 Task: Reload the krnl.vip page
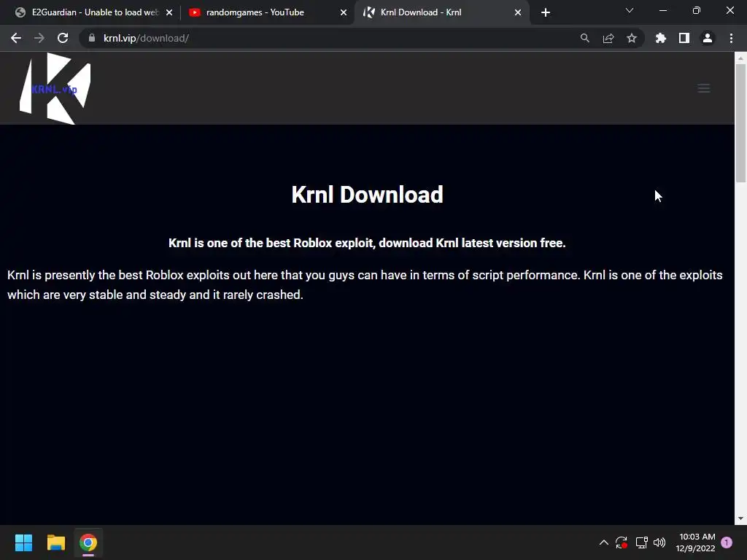63,38
